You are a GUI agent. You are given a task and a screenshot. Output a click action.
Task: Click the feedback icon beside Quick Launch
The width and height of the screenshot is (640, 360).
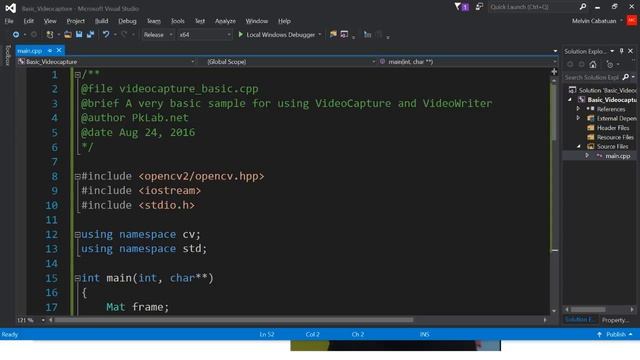479,7
